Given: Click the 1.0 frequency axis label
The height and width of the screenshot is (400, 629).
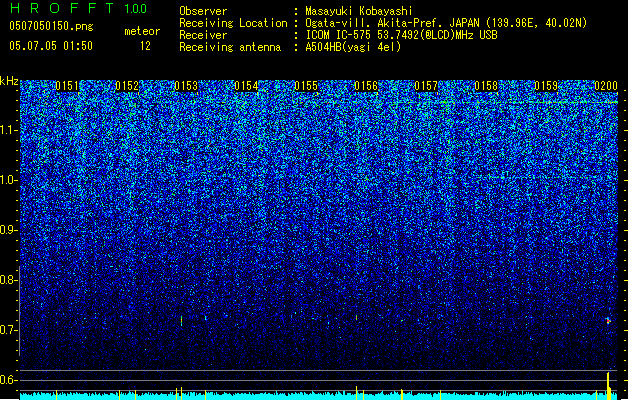Looking at the screenshot, I should [x=9, y=181].
